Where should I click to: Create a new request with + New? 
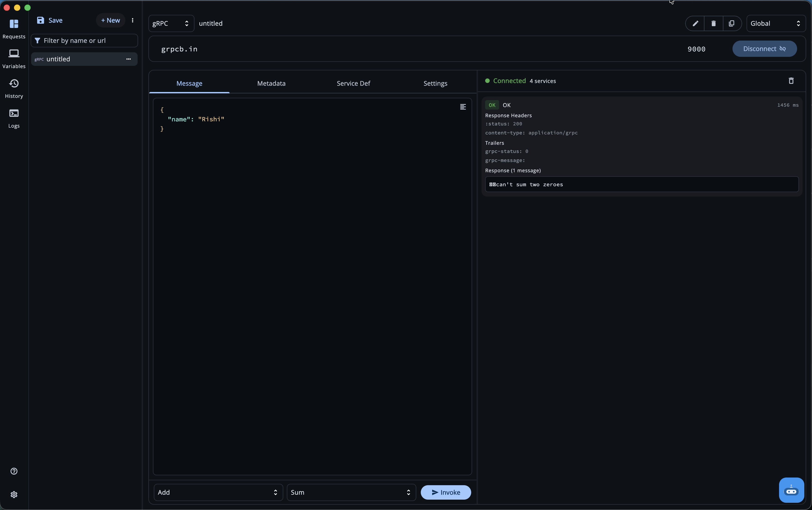coord(111,20)
